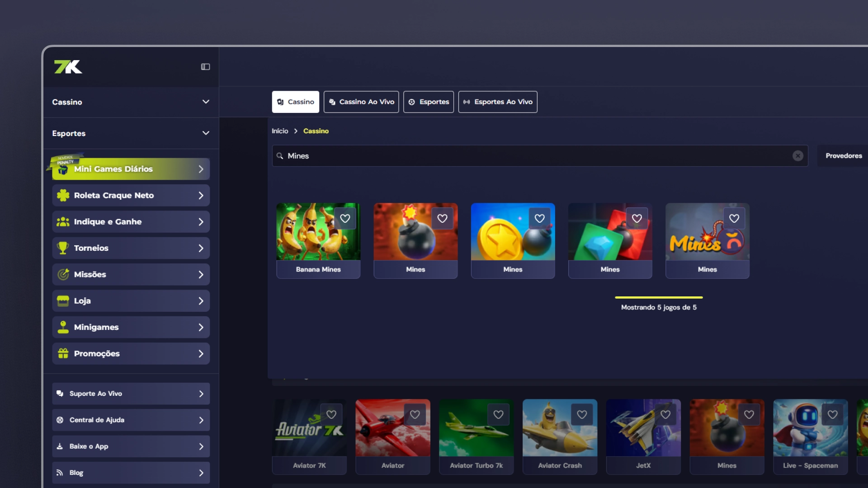The width and height of the screenshot is (868, 488).
Task: Click the 7K logo
Action: coord(68,67)
